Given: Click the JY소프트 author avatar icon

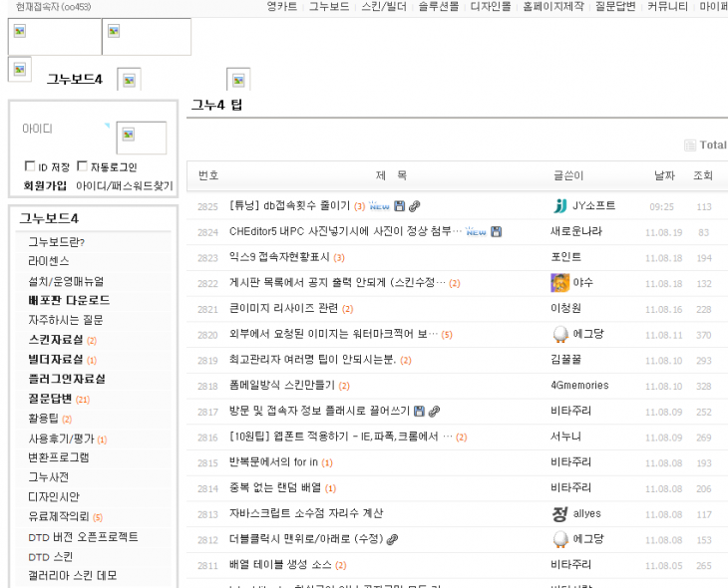Looking at the screenshot, I should 560,206.
